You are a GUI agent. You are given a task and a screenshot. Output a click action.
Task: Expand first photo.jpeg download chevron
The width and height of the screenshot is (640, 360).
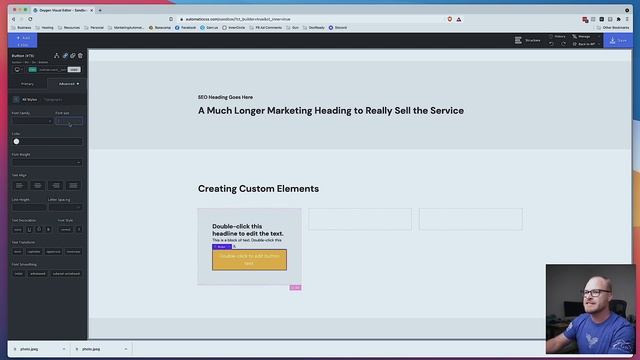point(64,349)
